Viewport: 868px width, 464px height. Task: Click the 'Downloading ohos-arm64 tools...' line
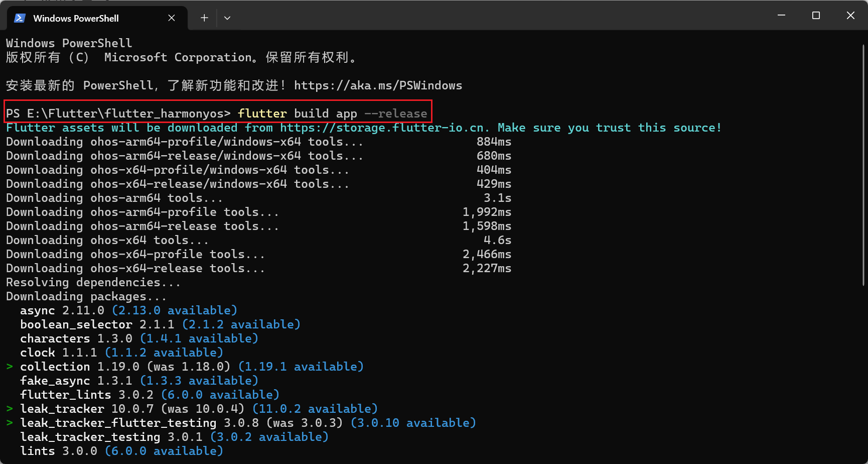click(114, 198)
